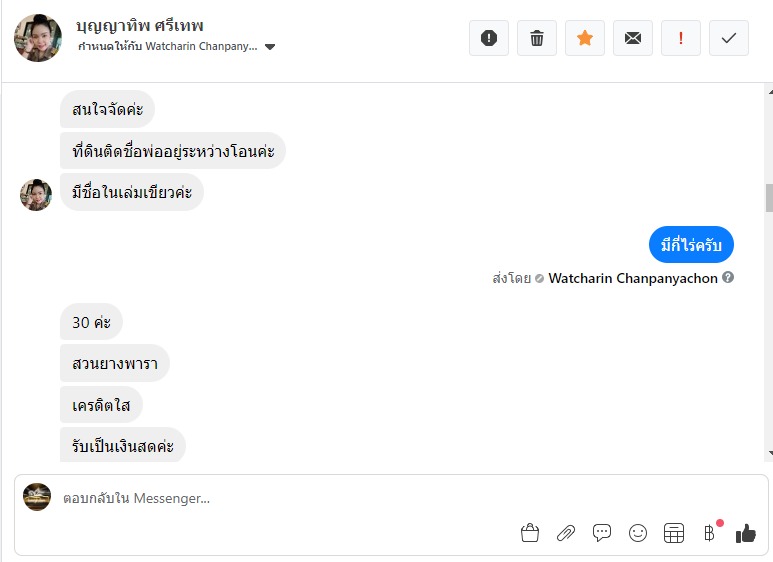Focus the Messenger reply input field

click(300, 498)
